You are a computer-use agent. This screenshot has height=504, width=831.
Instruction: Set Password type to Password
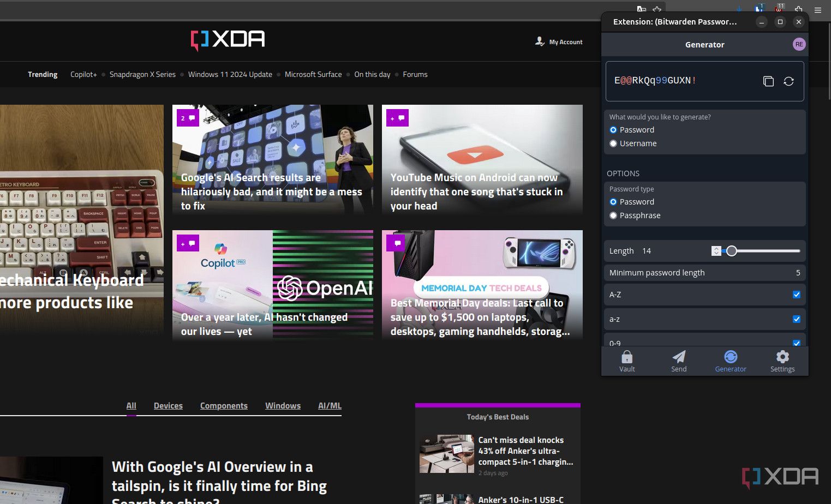613,202
